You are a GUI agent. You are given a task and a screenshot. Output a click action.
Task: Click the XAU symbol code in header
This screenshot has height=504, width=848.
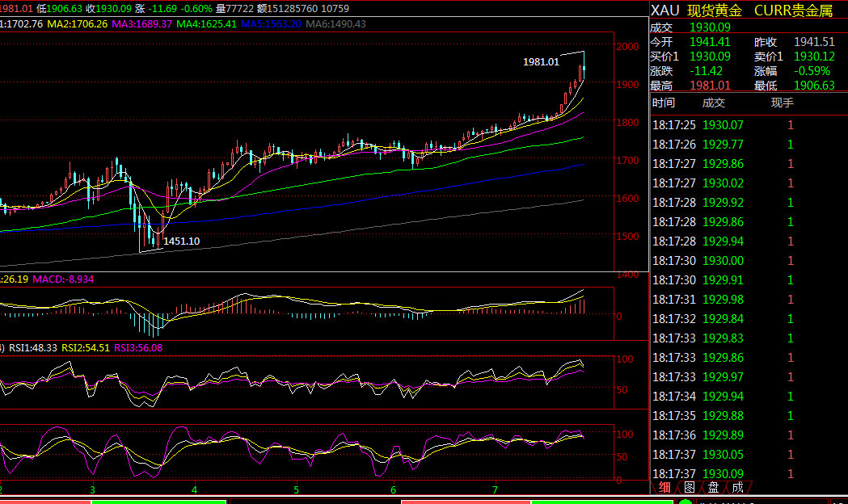(665, 10)
